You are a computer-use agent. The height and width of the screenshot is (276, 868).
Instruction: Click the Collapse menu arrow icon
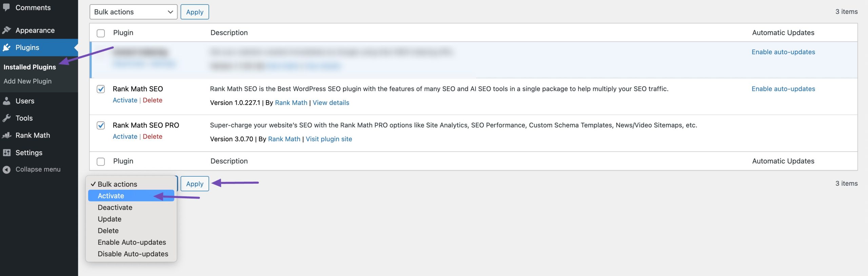[6, 169]
